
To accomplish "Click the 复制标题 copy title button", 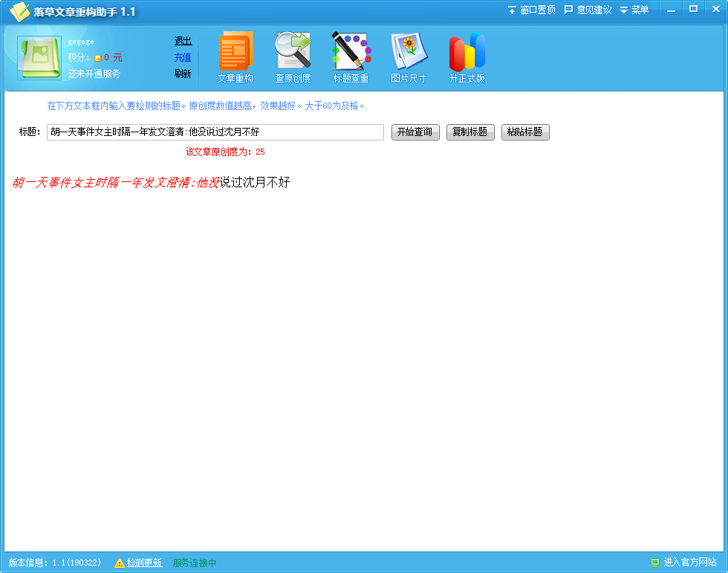I will pos(470,132).
